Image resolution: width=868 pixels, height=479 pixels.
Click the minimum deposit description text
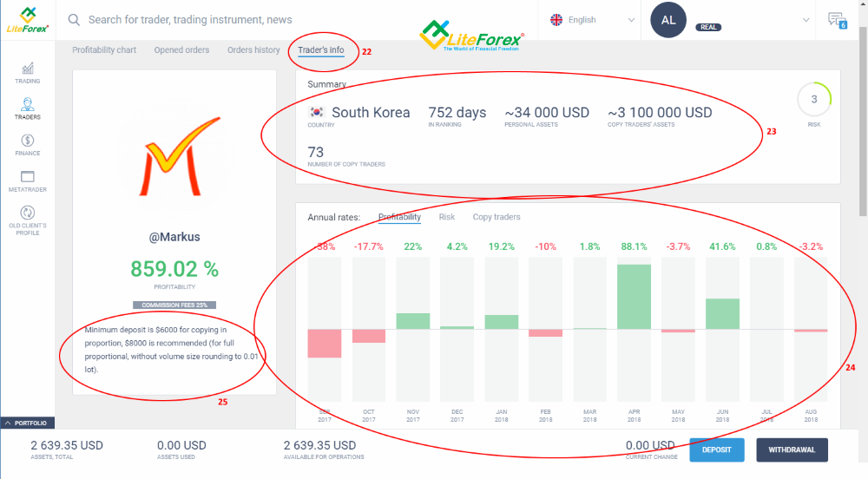coord(172,350)
